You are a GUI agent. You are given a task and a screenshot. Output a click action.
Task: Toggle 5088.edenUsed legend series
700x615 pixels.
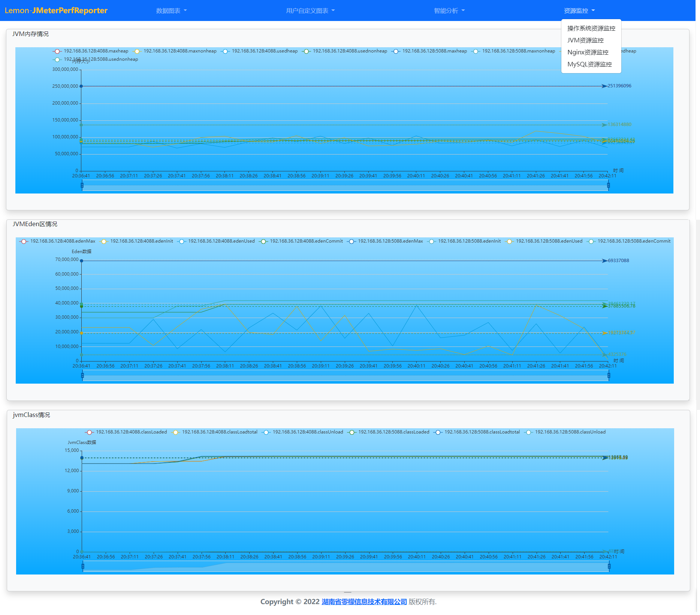(x=544, y=241)
